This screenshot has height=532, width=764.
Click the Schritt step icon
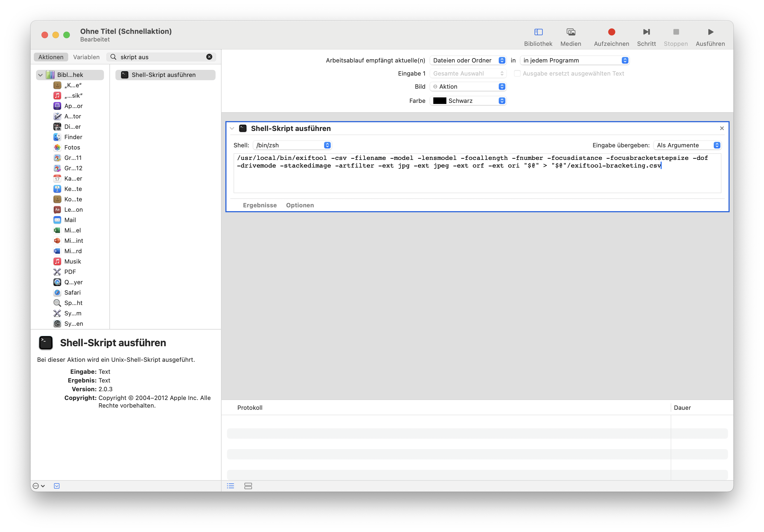[646, 32]
